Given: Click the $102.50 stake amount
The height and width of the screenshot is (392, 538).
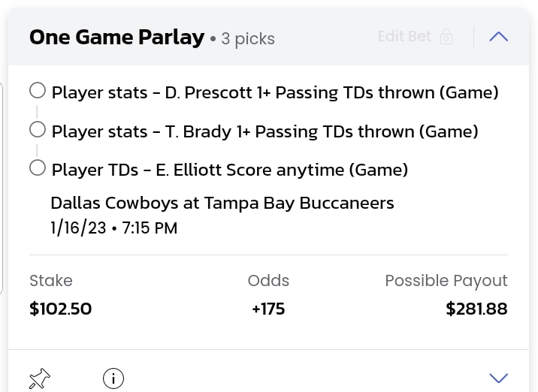Looking at the screenshot, I should point(60,309).
